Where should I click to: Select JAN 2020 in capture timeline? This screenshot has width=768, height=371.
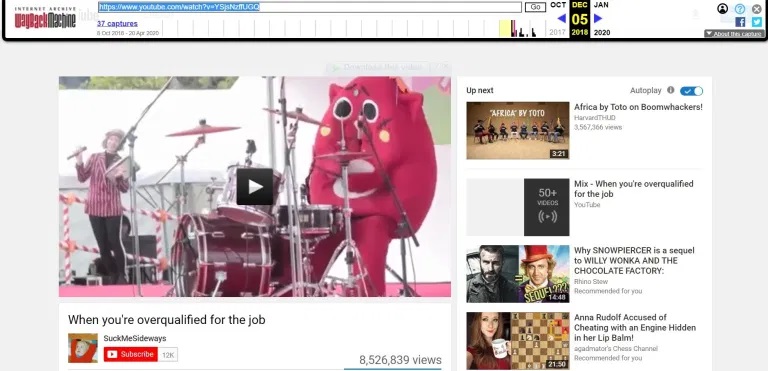(x=601, y=18)
